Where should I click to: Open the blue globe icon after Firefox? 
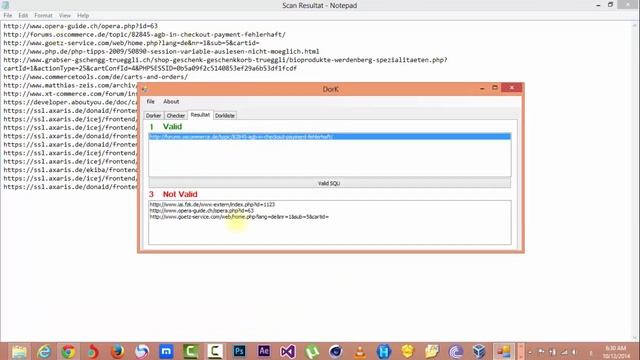(142, 351)
